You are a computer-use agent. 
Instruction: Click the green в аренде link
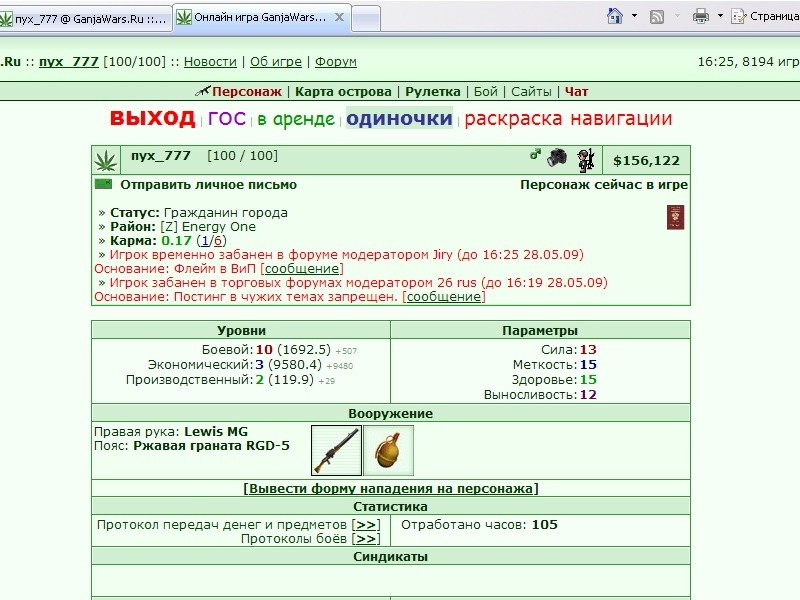[296, 119]
